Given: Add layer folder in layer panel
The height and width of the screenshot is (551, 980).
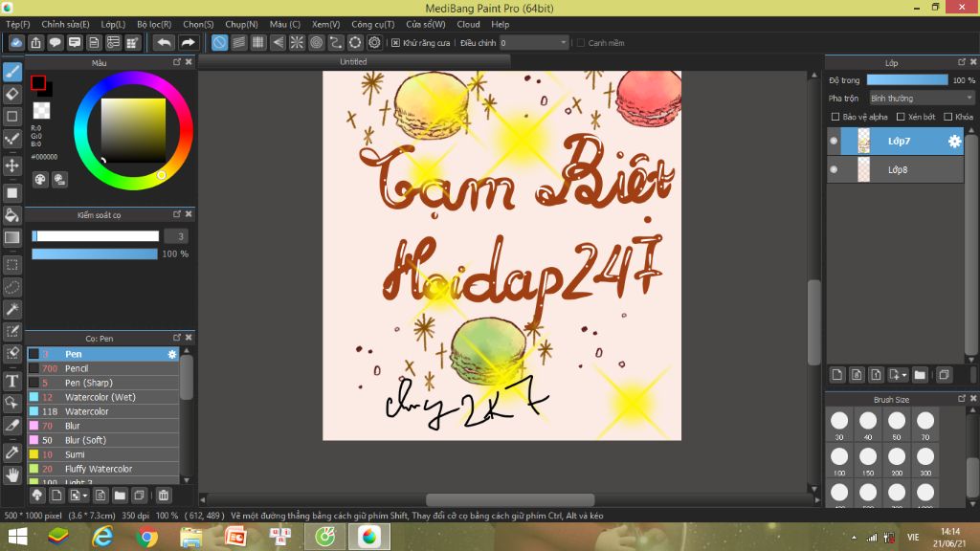Looking at the screenshot, I should pyautogui.click(x=920, y=375).
